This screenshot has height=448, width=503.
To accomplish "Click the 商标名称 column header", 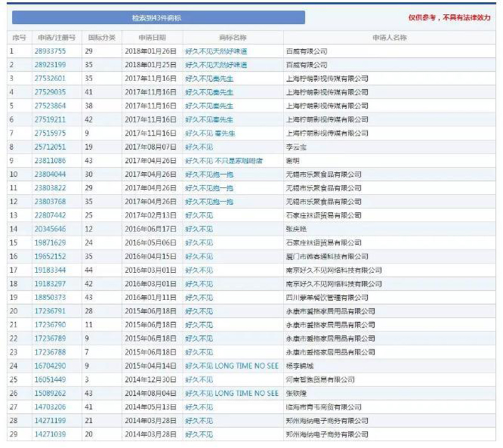I will (x=233, y=38).
